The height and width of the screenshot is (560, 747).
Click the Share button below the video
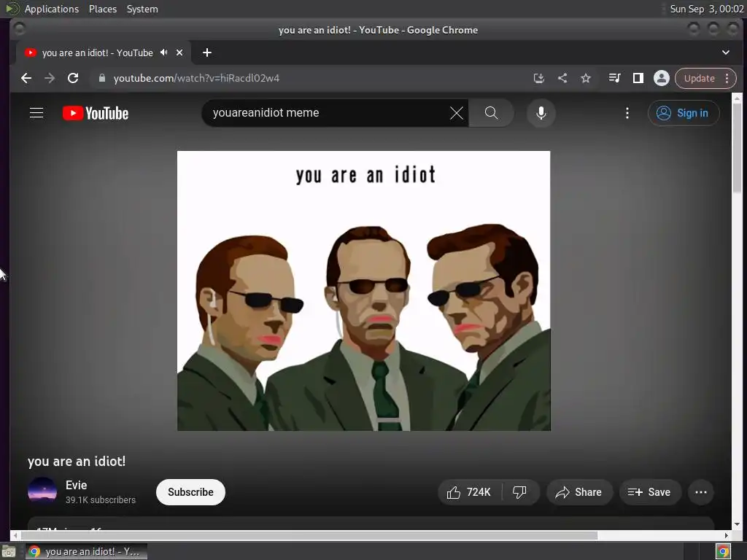point(578,492)
